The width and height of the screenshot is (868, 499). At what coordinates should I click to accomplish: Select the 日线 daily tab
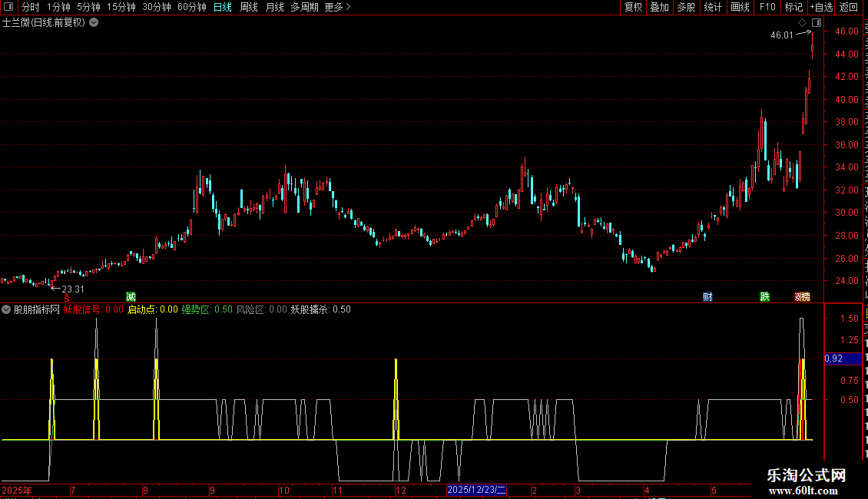[x=223, y=7]
